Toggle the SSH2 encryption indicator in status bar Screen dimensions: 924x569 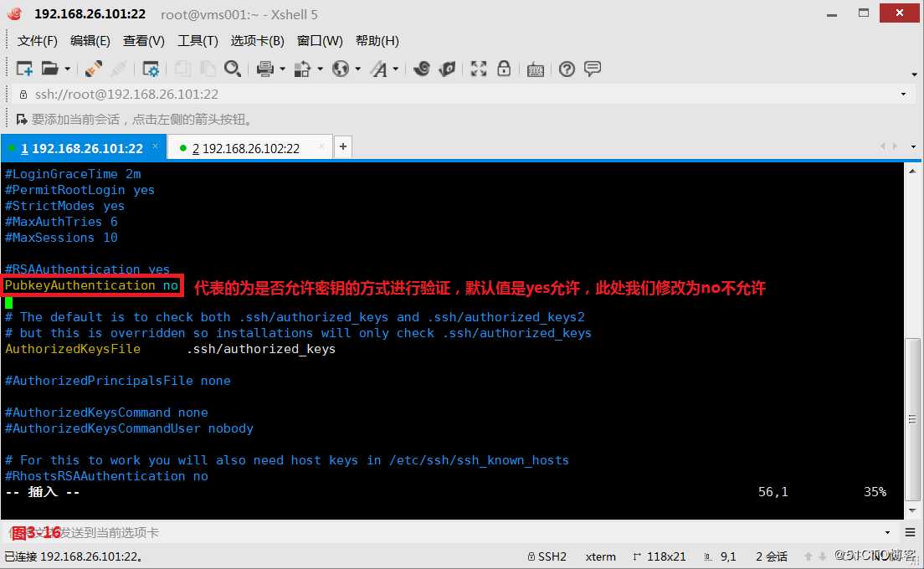coord(547,556)
